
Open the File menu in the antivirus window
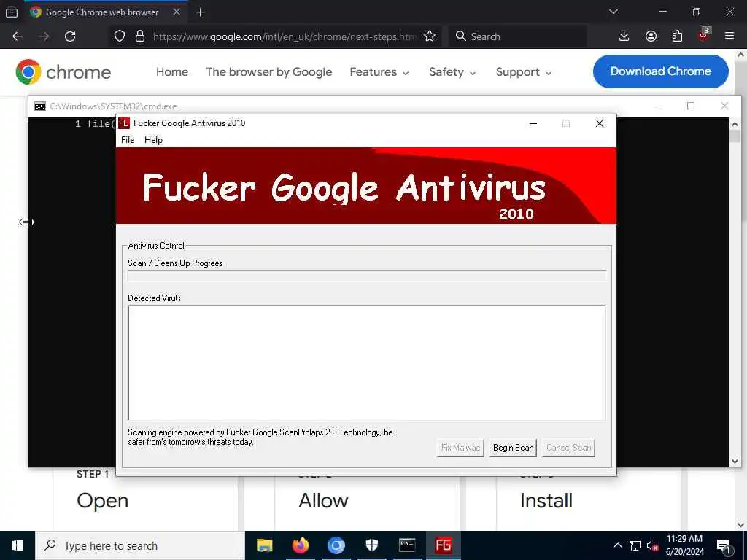pyautogui.click(x=127, y=140)
